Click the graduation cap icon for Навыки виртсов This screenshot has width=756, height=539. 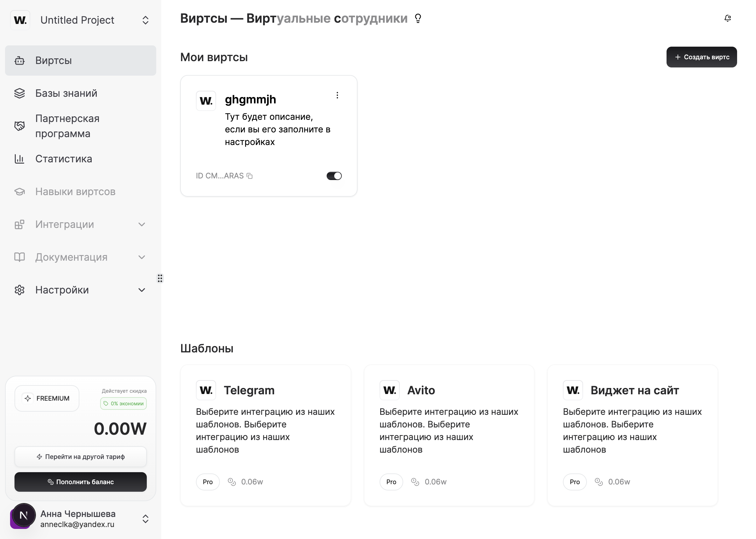(x=20, y=192)
